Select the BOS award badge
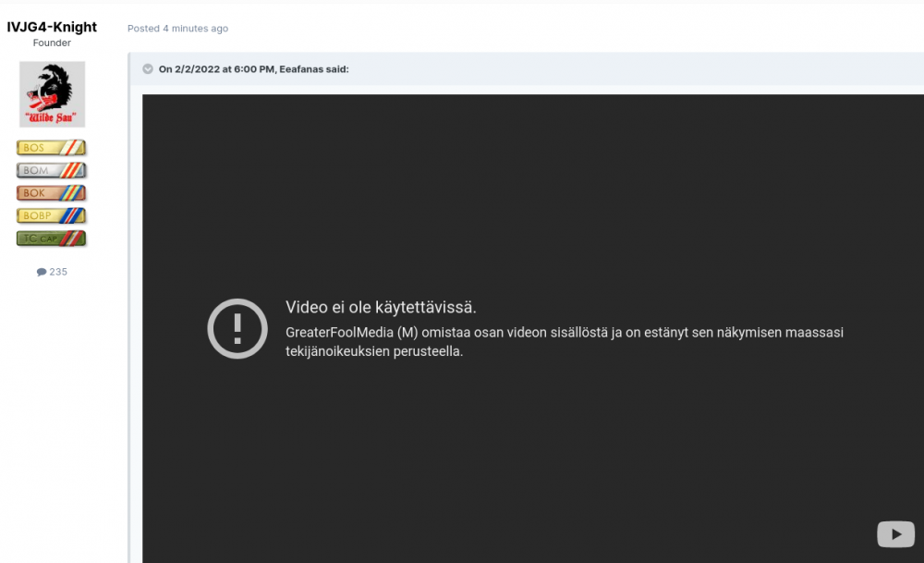This screenshot has height=563, width=924. click(x=51, y=147)
